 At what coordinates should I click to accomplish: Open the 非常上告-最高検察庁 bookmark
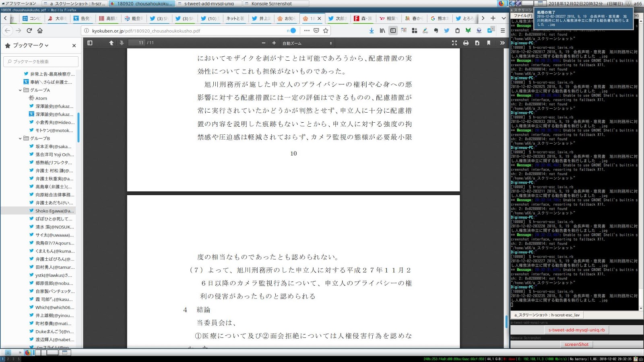point(49,74)
